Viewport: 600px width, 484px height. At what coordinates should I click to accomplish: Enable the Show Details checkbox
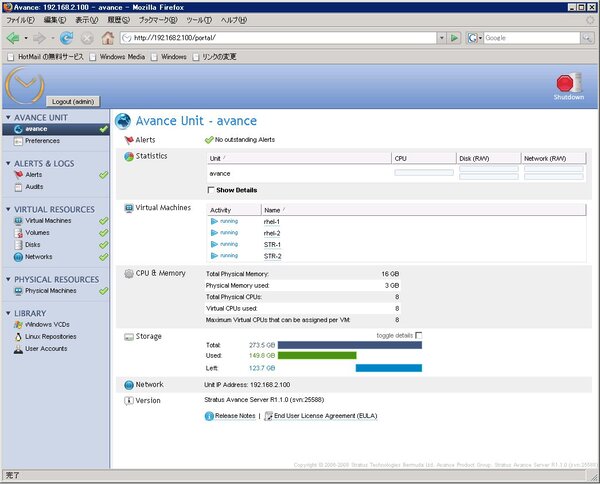pyautogui.click(x=210, y=190)
